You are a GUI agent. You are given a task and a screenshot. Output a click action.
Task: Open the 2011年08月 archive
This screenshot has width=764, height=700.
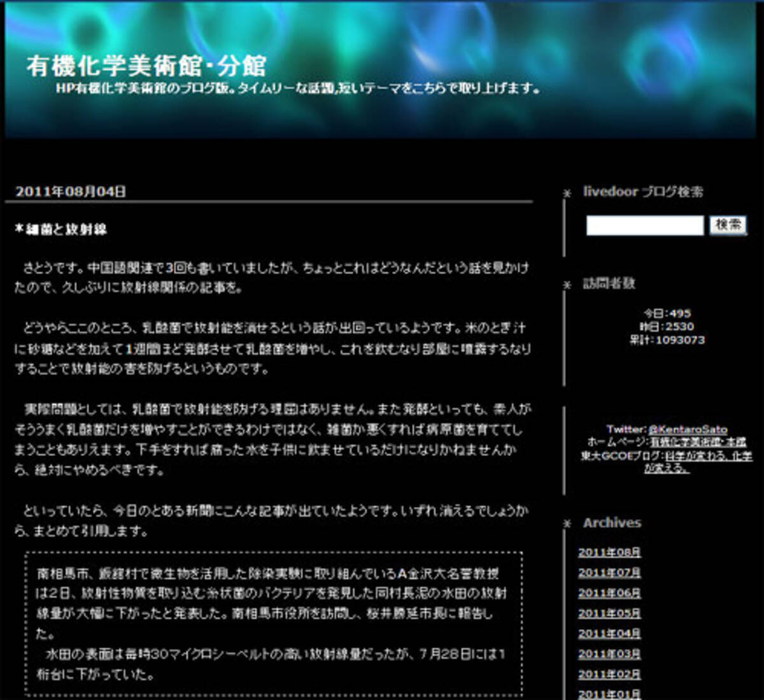click(609, 552)
